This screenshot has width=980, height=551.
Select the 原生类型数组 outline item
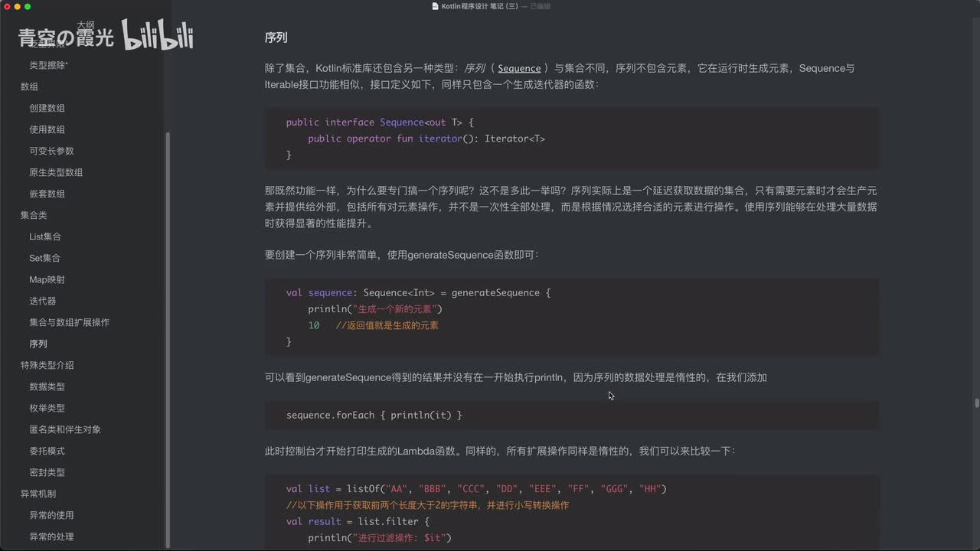point(56,172)
